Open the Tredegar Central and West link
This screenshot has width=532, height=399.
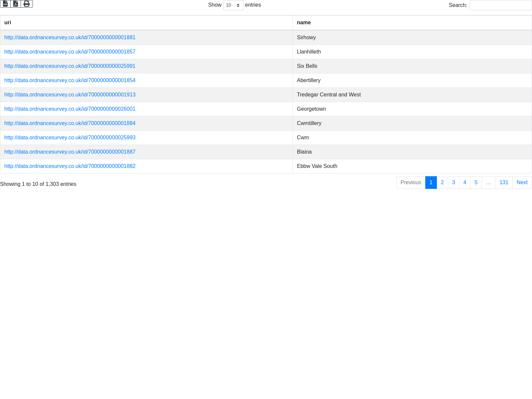[x=70, y=95]
